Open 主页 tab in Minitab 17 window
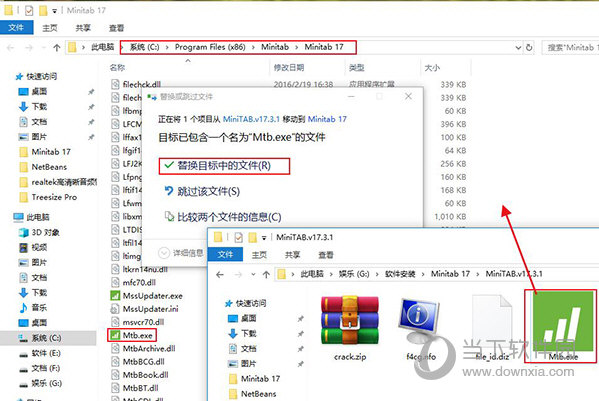 [50, 28]
